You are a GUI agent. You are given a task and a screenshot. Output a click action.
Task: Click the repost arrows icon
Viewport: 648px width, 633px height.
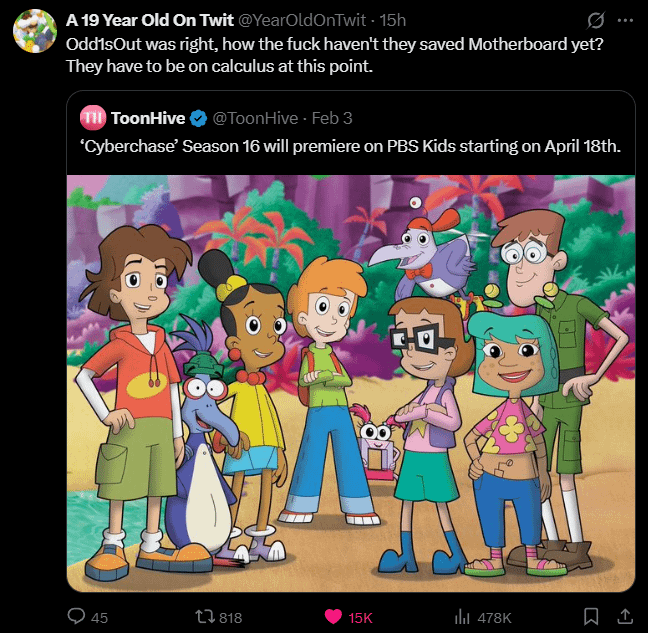pos(205,617)
